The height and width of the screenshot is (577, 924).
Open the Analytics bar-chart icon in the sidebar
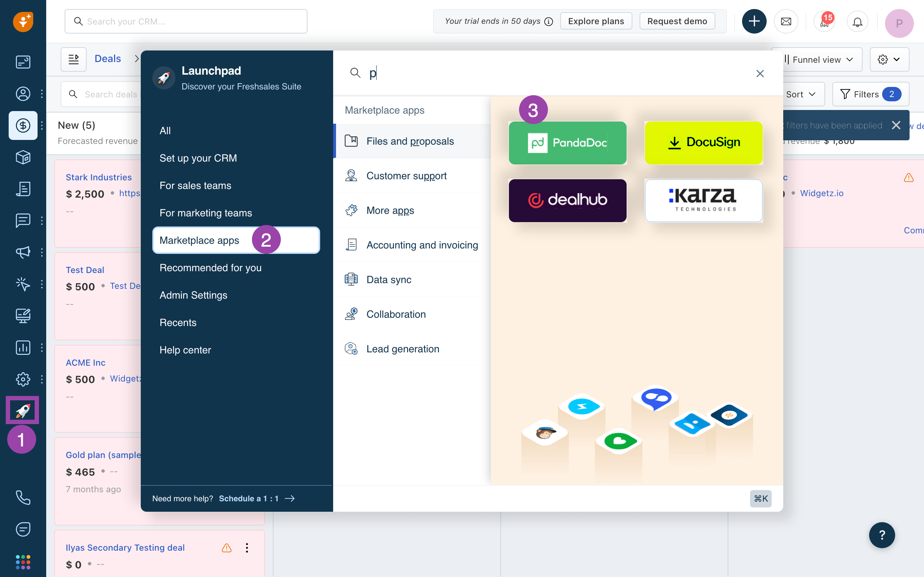pos(22,347)
